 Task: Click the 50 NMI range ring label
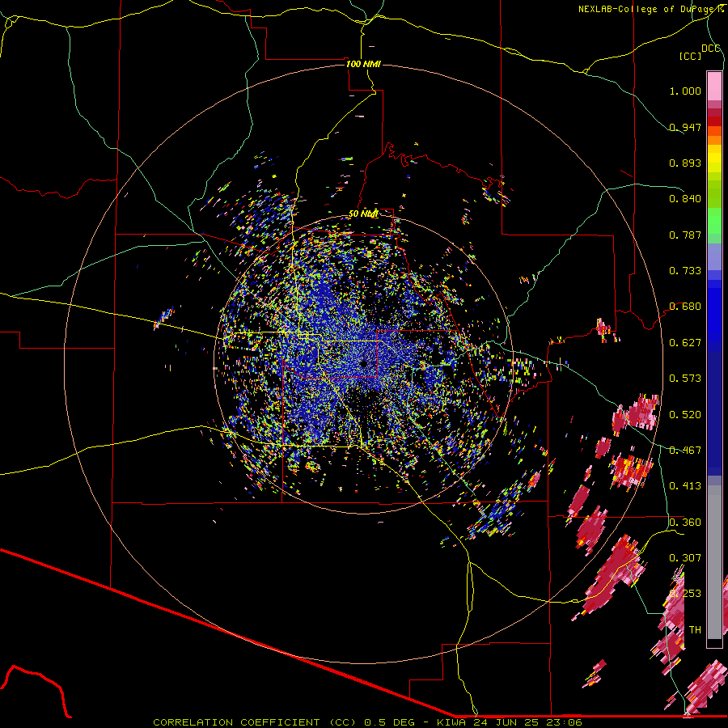tap(363, 214)
